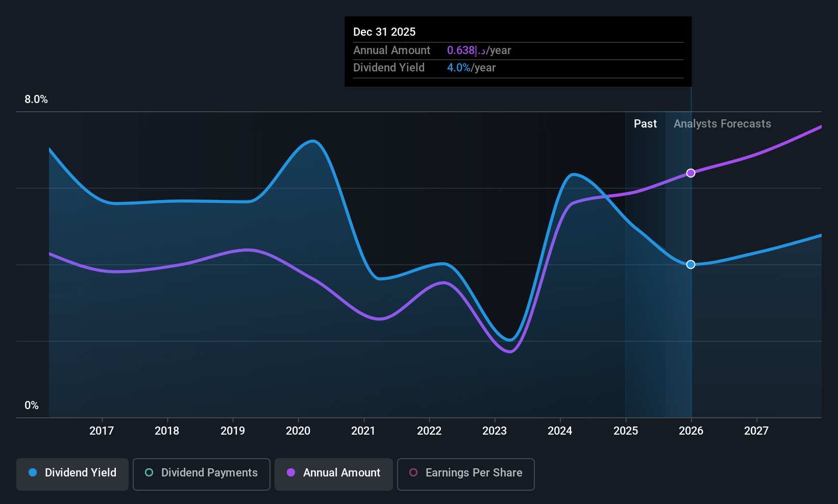The width and height of the screenshot is (838, 504).
Task: Click the 8.0% y-axis label
Action: [x=36, y=99]
